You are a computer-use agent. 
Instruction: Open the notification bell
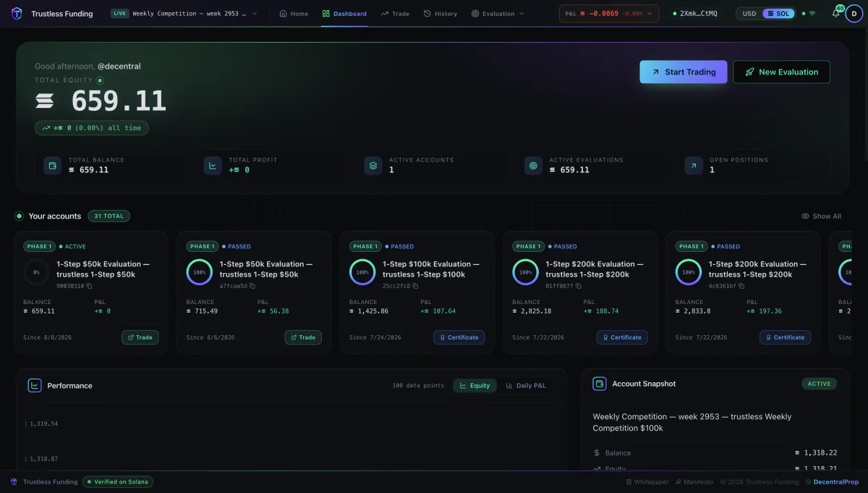pyautogui.click(x=835, y=14)
